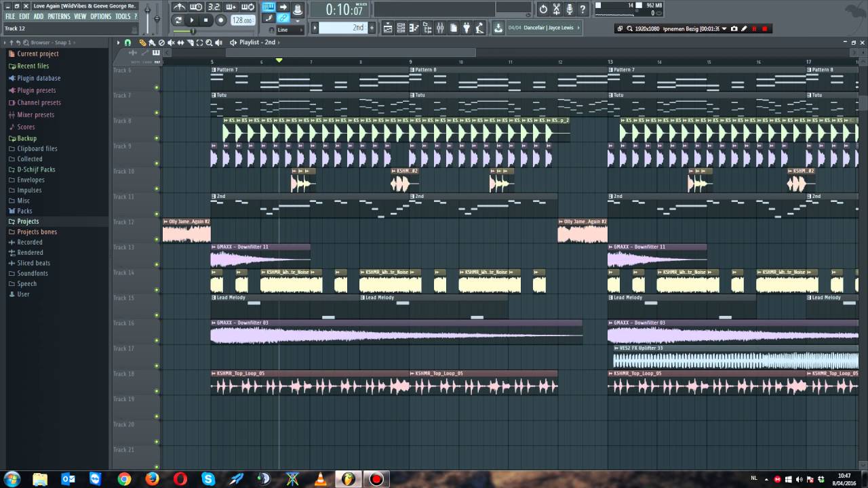This screenshot has height=488, width=868.
Task: Open the OPTIONS menu
Action: (100, 16)
